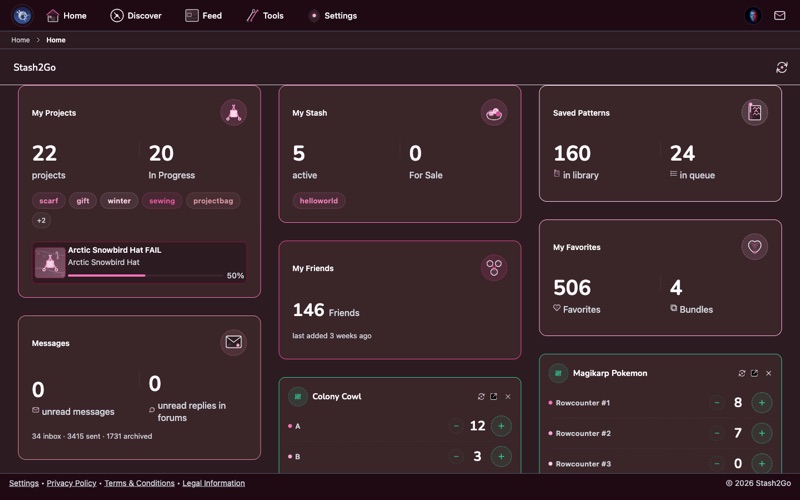
Task: Open the Arctic Snowbird Hat project thumbnail
Action: (50, 262)
